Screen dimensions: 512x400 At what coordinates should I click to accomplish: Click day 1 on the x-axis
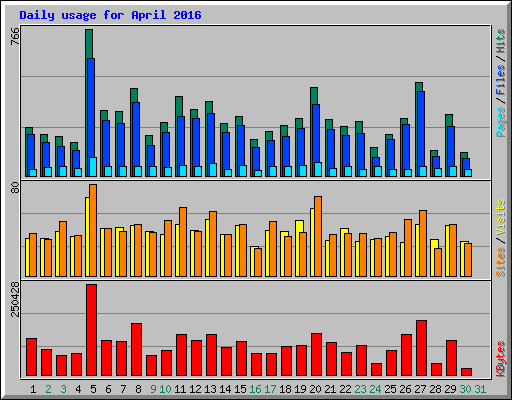(x=33, y=389)
